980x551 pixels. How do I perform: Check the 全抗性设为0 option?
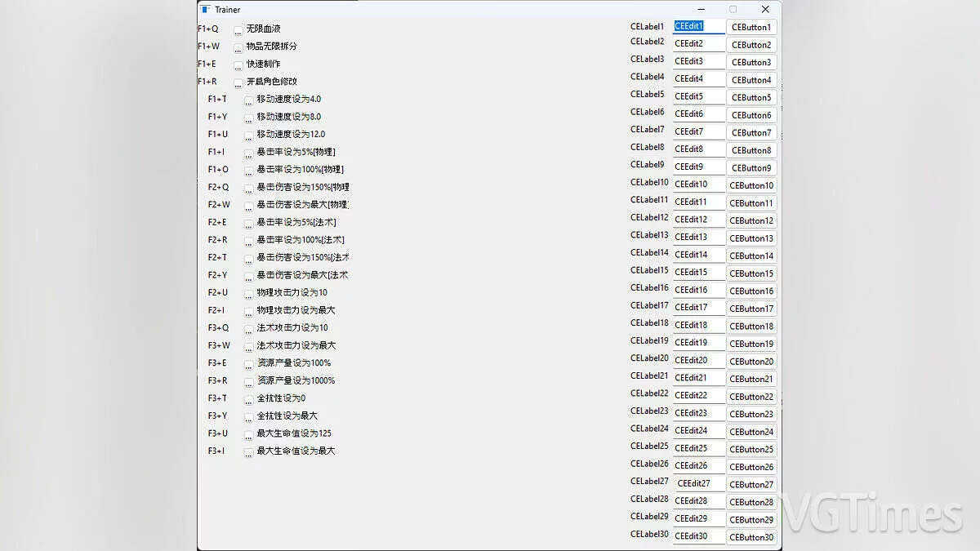click(x=249, y=399)
